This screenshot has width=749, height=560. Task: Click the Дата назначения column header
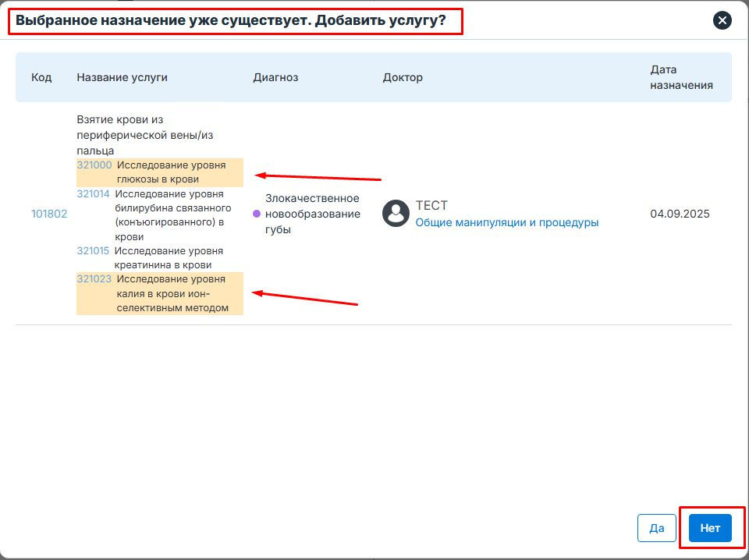pyautogui.click(x=681, y=77)
